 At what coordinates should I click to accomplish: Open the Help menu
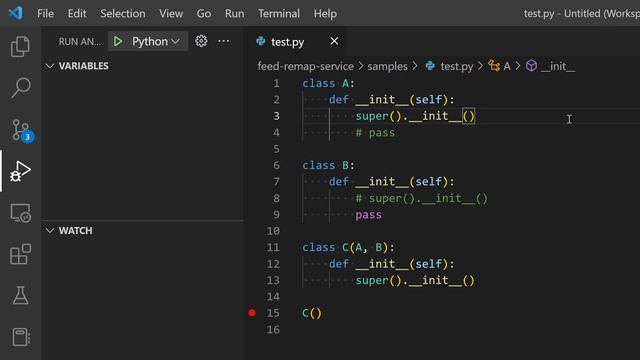325,13
